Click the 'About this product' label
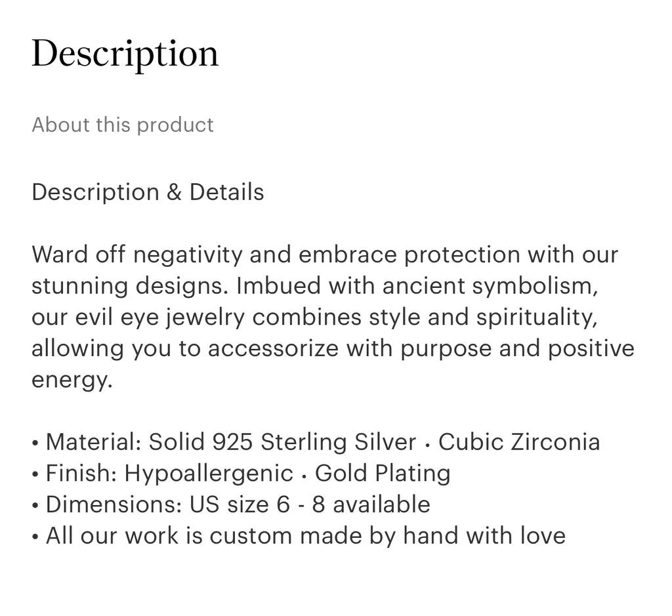This screenshot has width=672, height=616. coord(123,125)
